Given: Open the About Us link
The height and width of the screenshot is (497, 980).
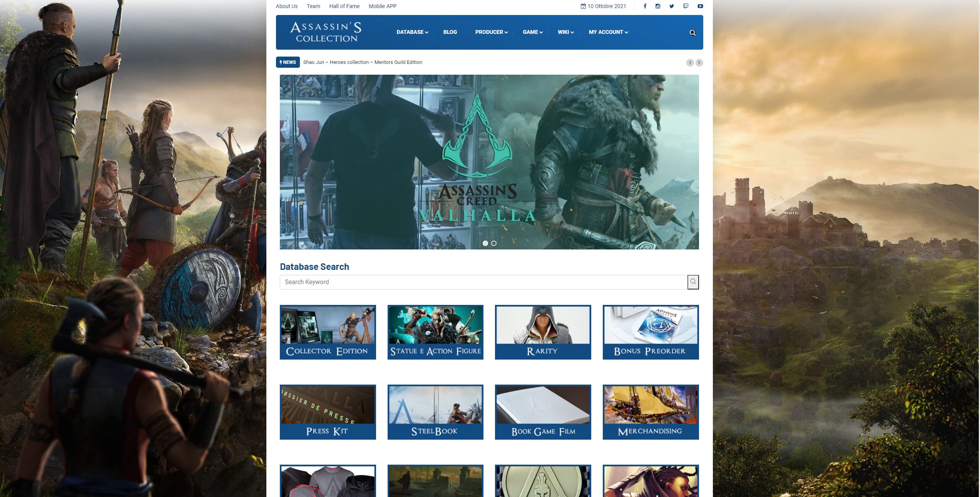Looking at the screenshot, I should tap(287, 6).
